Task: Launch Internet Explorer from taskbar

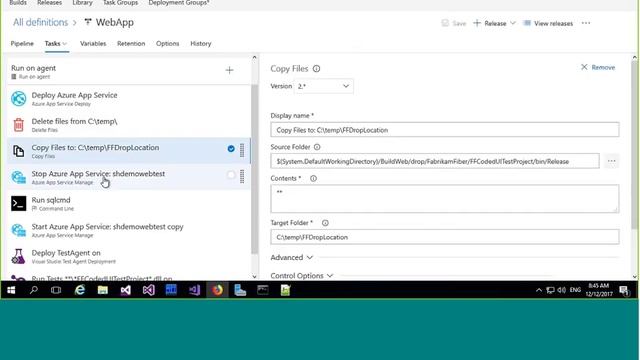Action: (80, 290)
